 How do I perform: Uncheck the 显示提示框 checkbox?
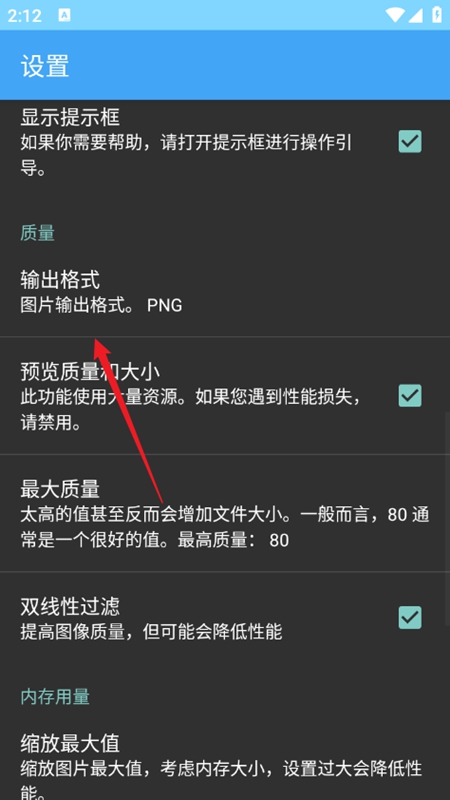pyautogui.click(x=410, y=141)
